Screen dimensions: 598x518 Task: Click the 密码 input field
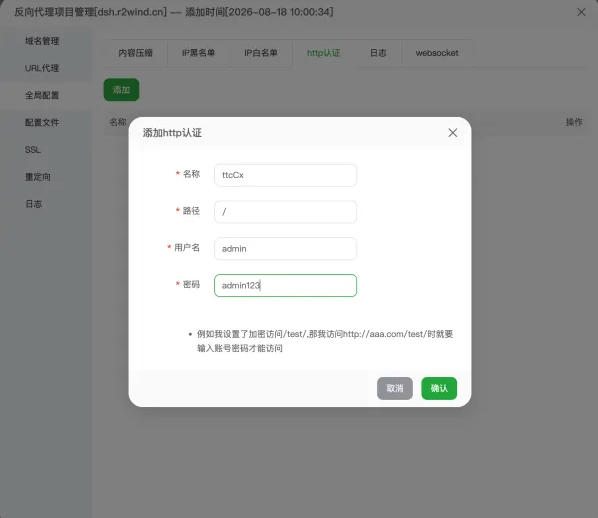pos(285,285)
